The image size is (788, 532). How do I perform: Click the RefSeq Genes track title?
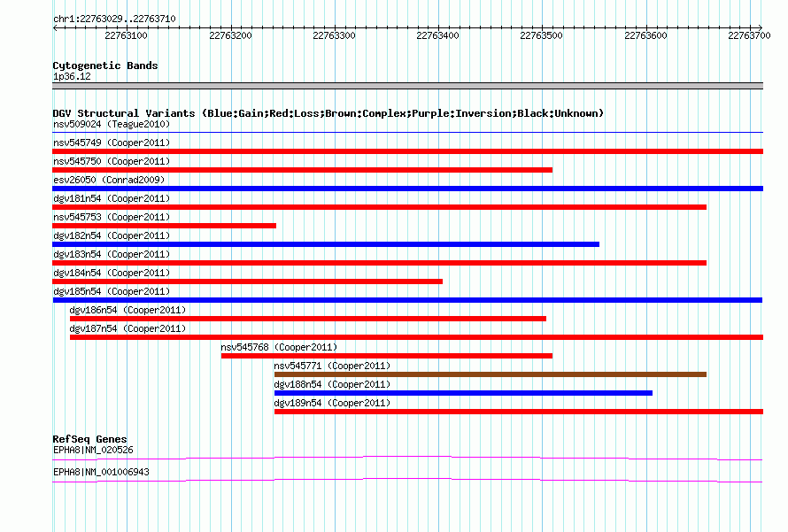[x=89, y=439]
